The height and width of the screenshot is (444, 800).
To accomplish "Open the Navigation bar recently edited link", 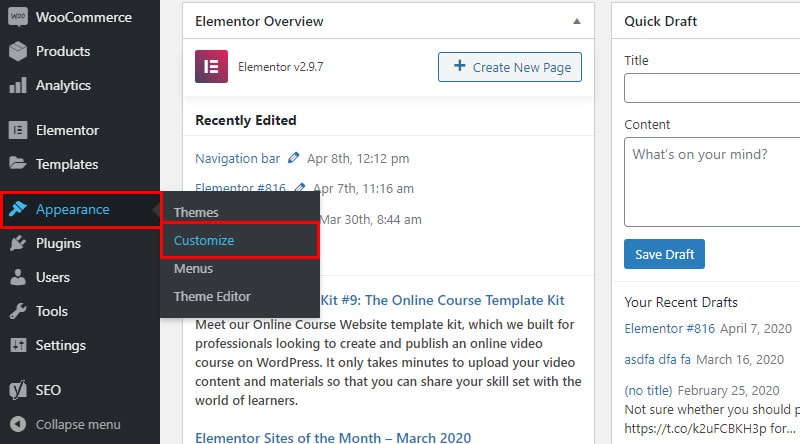I will point(238,158).
